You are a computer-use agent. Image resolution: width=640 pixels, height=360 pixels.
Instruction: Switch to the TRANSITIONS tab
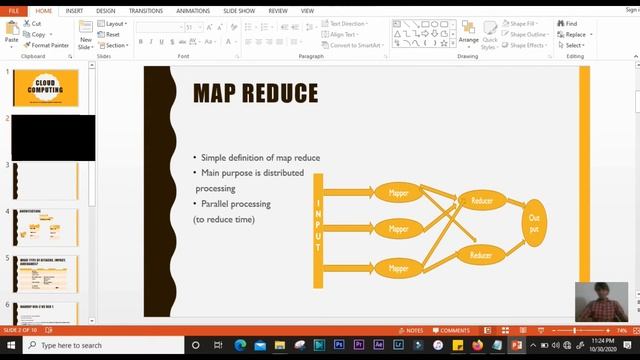pos(146,11)
